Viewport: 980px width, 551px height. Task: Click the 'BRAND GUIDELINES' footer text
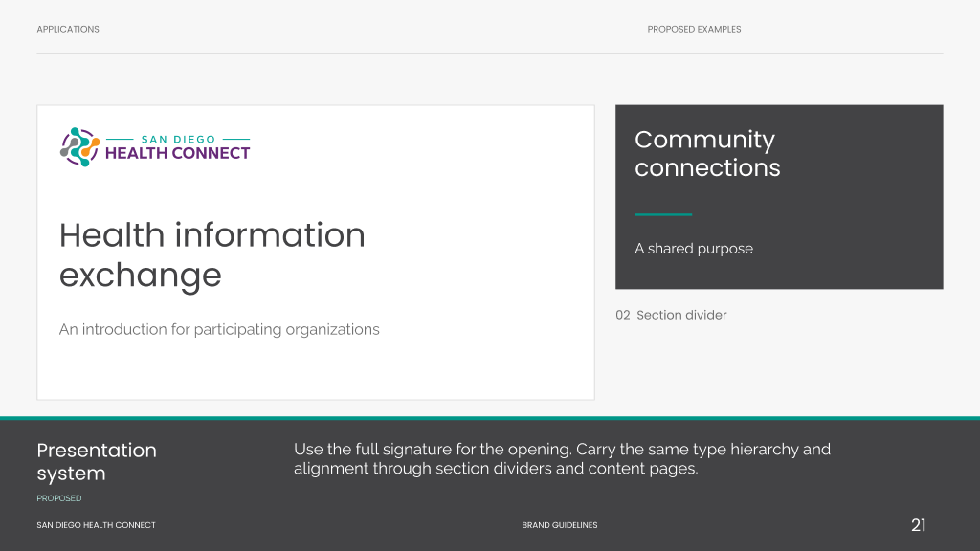[560, 525]
